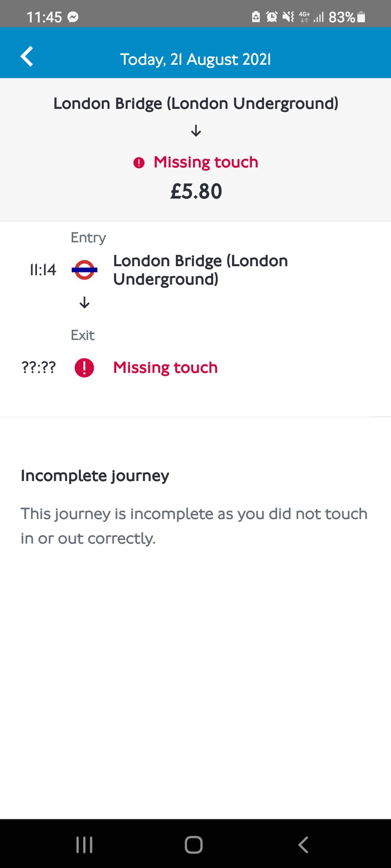Tap the down arrow under journey title
This screenshot has width=391, height=868.
click(196, 131)
